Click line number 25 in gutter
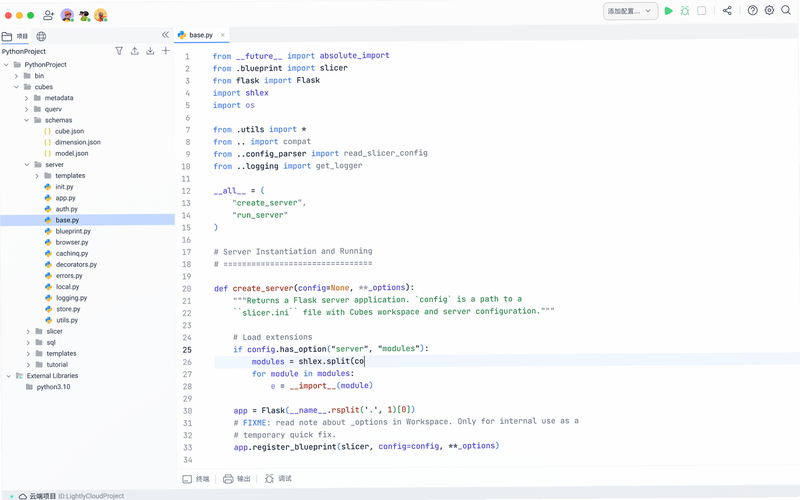800x500 pixels. point(187,350)
